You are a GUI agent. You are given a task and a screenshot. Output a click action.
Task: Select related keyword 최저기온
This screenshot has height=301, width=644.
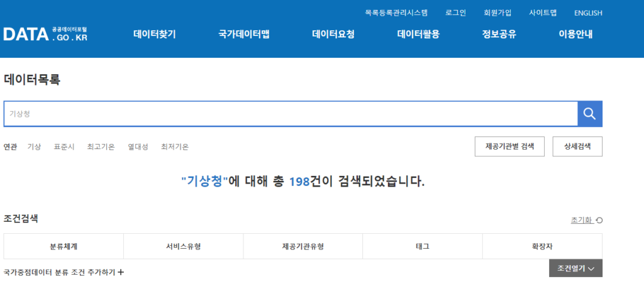pos(175,147)
